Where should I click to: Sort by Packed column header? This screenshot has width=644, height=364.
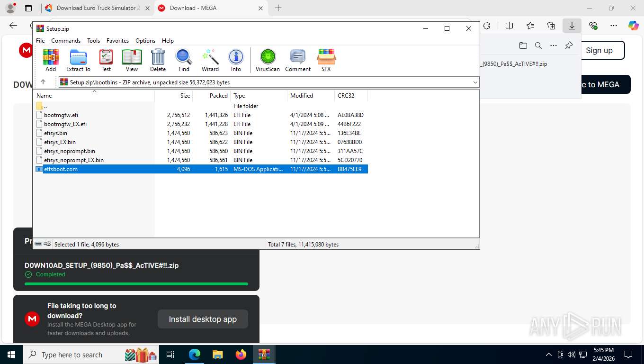[x=212, y=96]
